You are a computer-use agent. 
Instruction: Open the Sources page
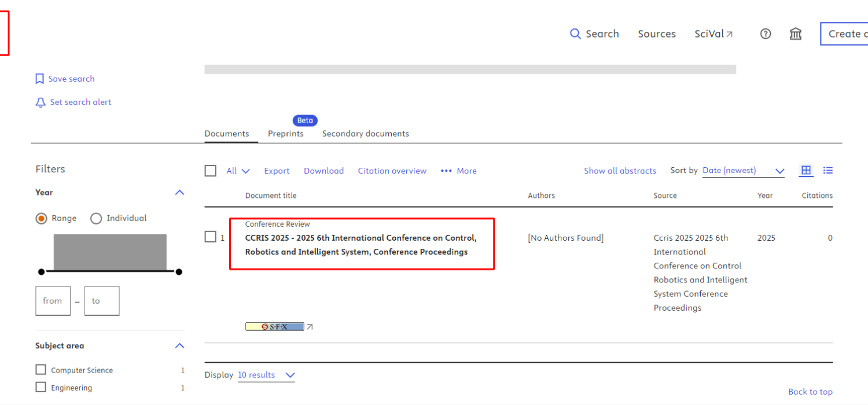(x=657, y=34)
